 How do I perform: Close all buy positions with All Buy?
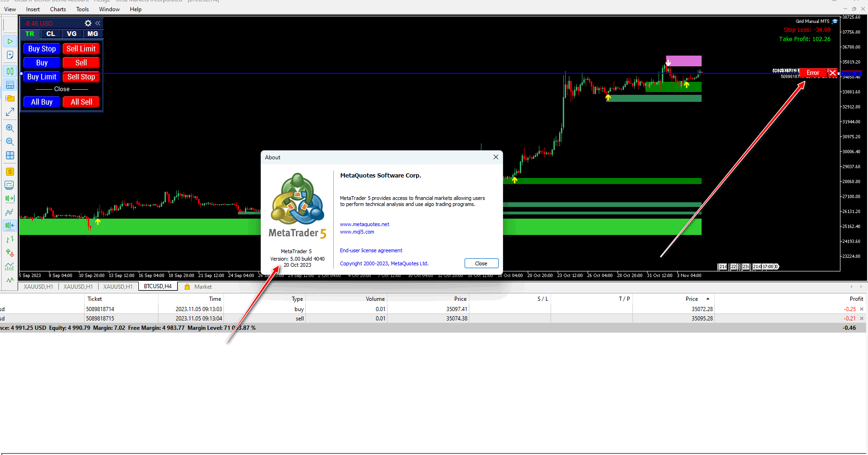coord(42,102)
